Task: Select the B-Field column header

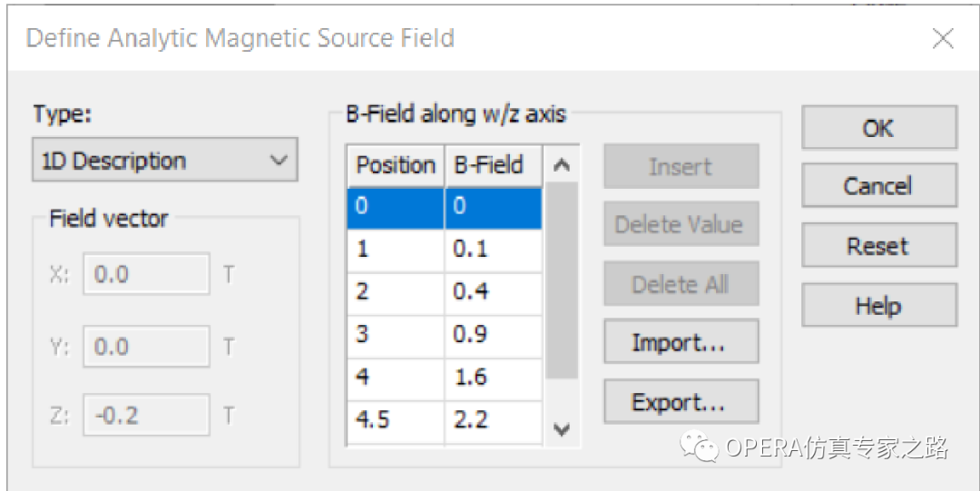Action: [x=494, y=166]
